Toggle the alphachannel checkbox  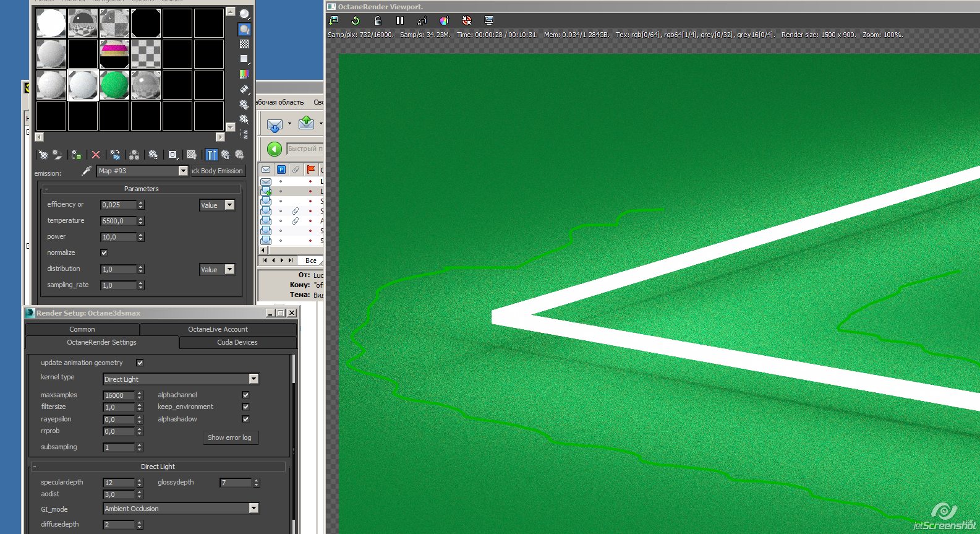click(x=245, y=395)
